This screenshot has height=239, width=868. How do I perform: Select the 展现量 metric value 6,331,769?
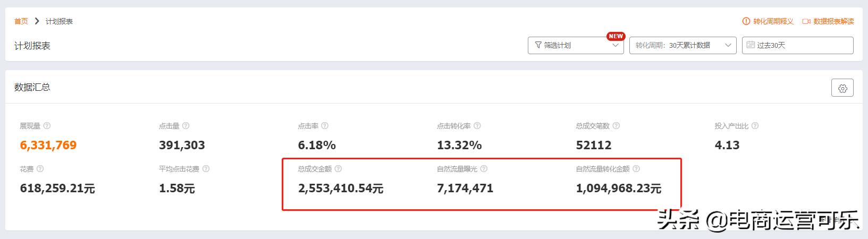(x=48, y=145)
